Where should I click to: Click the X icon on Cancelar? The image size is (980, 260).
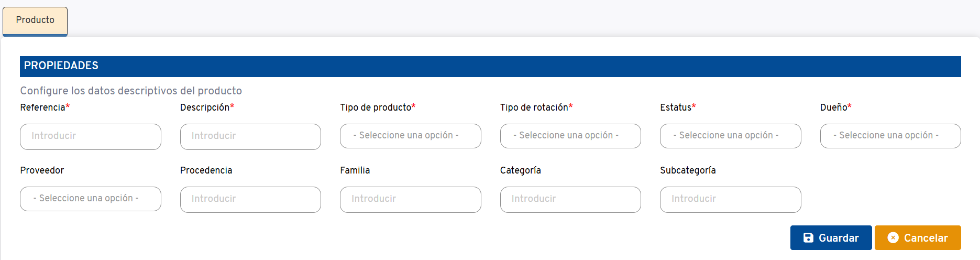pyautogui.click(x=893, y=238)
